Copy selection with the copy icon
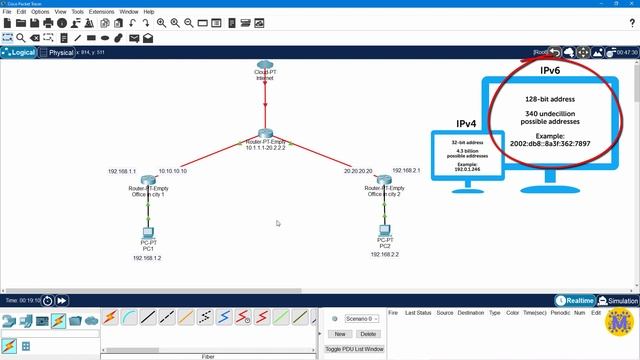The width and height of the screenshot is (640, 360). pyautogui.click(x=105, y=23)
